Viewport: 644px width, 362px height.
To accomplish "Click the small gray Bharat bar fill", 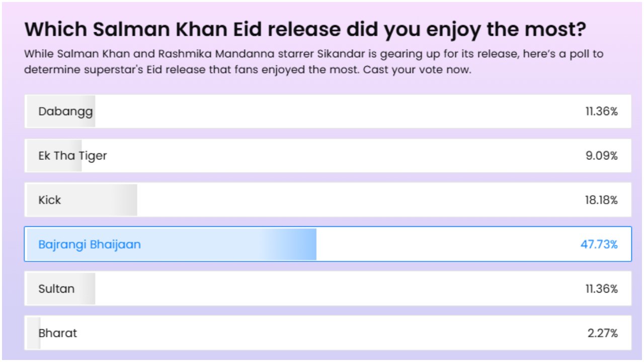I will (33, 333).
